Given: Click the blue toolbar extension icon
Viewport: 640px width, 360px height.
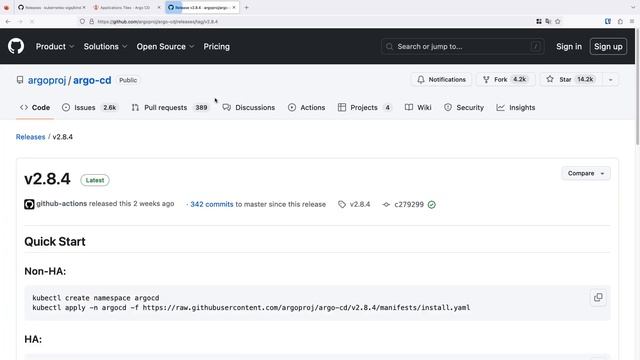Looking at the screenshot, I should (608, 21).
